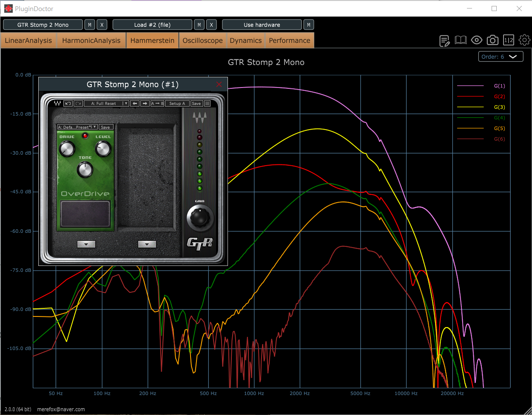Open the plugin hamburger menu
Image resolution: width=532 pixels, height=415 pixels.
pos(207,103)
